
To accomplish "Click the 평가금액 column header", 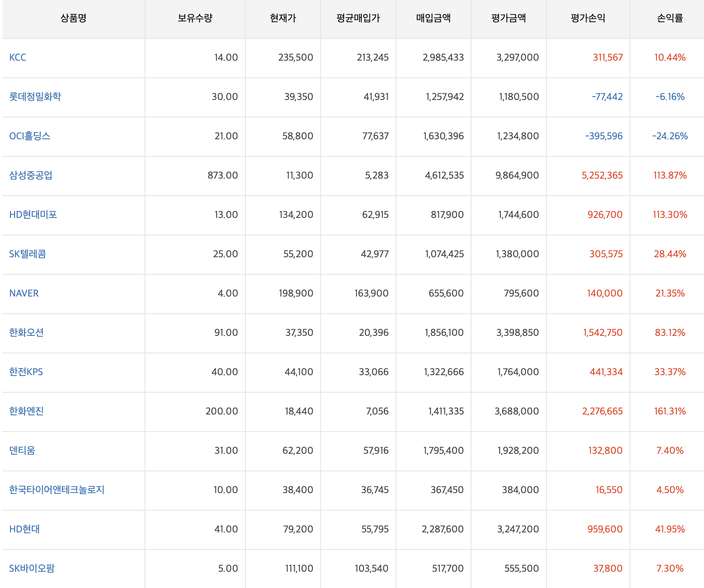I will (509, 18).
